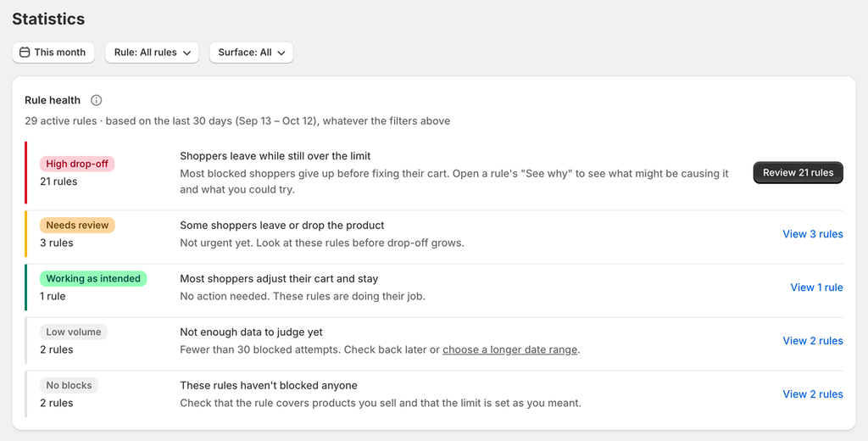
Task: Click the 3 rules count text
Action: (x=57, y=243)
